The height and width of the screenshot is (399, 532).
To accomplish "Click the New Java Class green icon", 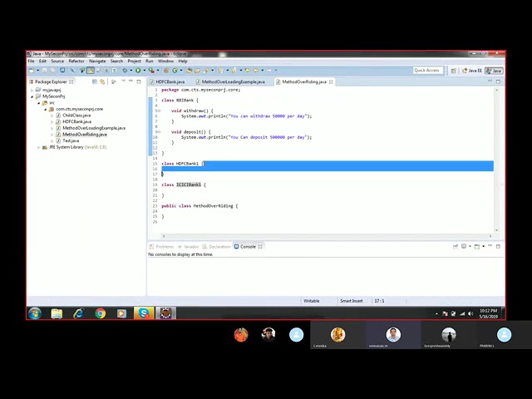I will click(175, 70).
